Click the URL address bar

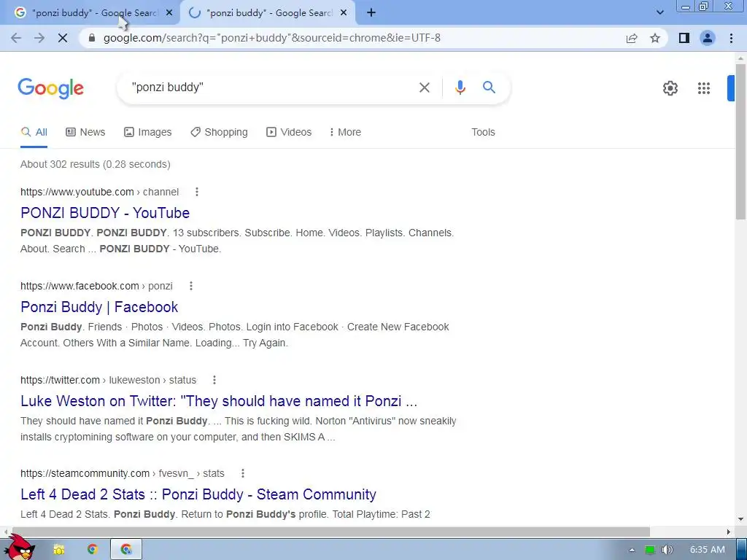352,38
